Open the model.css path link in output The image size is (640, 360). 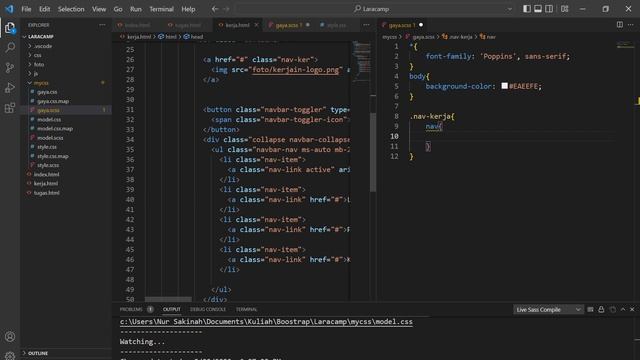coord(266,322)
